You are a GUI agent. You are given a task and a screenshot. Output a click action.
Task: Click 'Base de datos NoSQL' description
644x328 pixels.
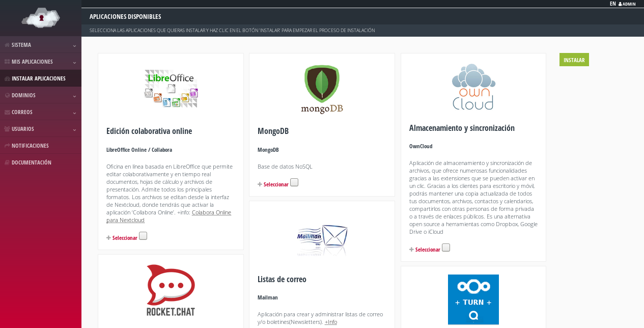click(x=285, y=167)
